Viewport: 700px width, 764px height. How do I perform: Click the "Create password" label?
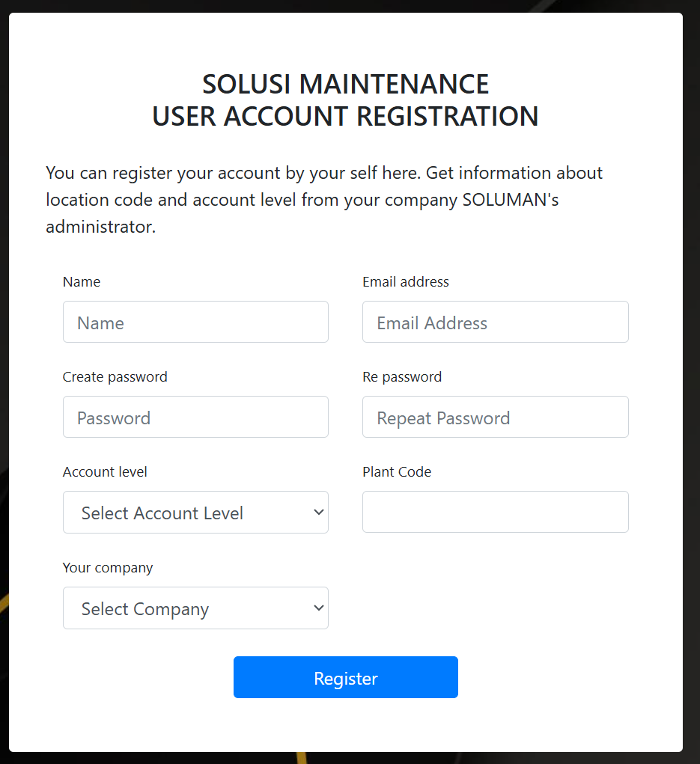coord(115,377)
